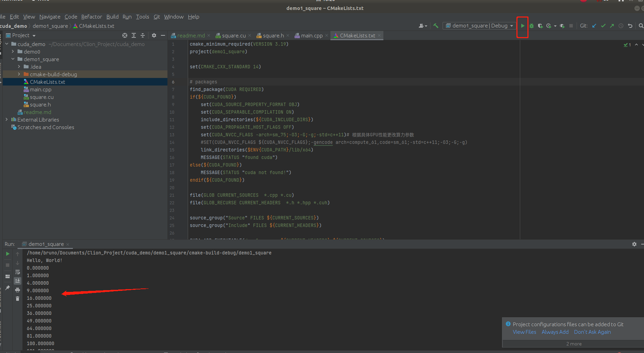Click the restore layout icon in the Run panel
This screenshot has height=353, width=644.
click(8, 276)
